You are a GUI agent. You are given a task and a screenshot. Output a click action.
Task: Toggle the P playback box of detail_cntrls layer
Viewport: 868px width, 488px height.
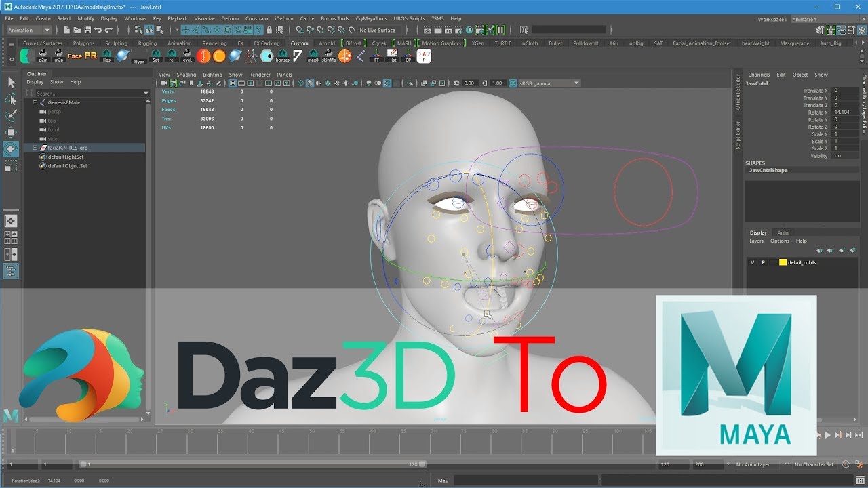763,262
